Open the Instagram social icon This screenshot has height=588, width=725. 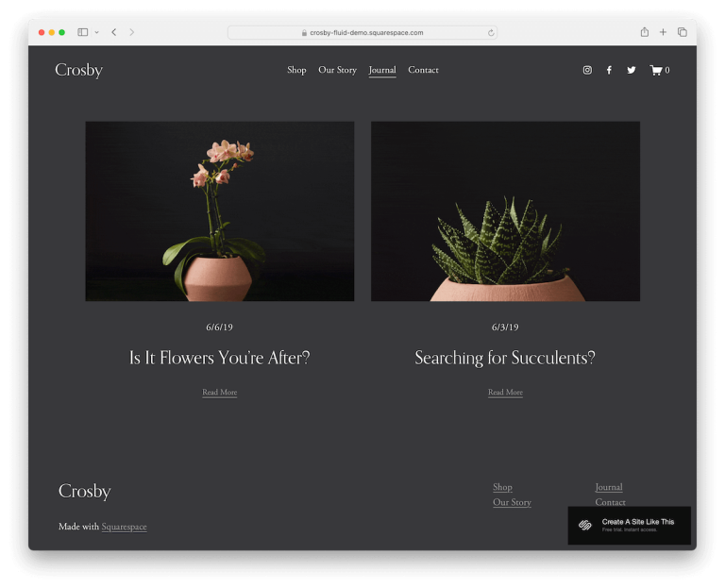[587, 70]
